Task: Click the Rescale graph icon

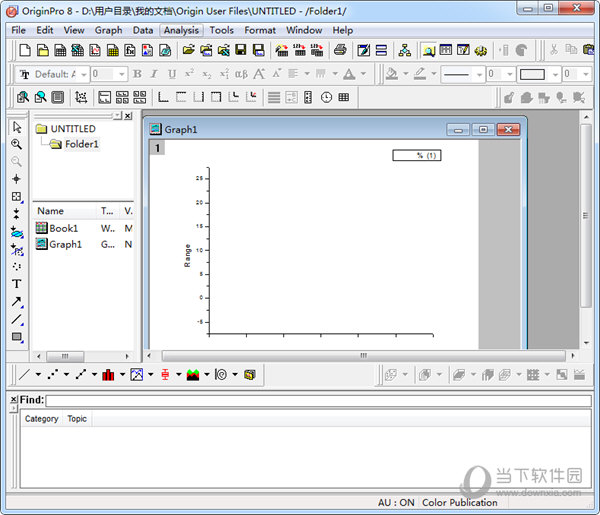Action: tap(81, 97)
